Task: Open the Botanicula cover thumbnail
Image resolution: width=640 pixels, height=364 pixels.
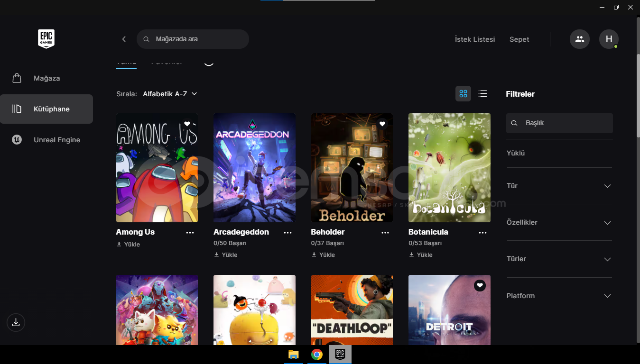Action: click(449, 168)
